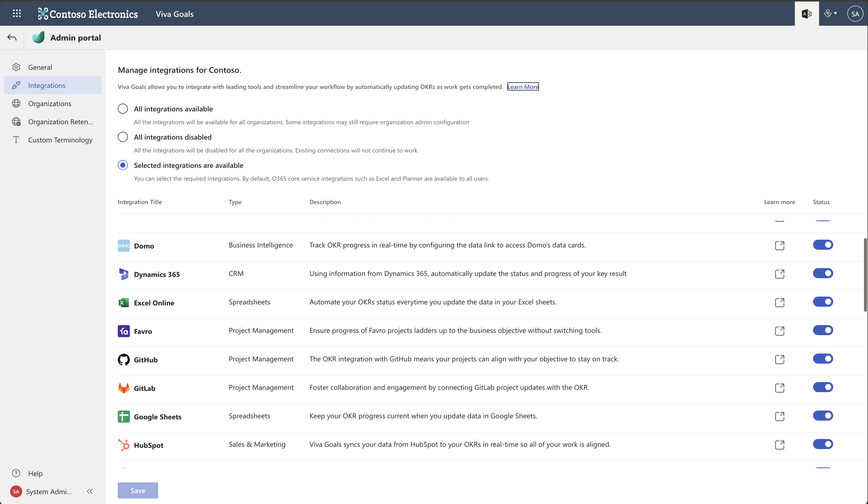The image size is (868, 504).
Task: Select All integrations available radio button
Action: tap(123, 109)
